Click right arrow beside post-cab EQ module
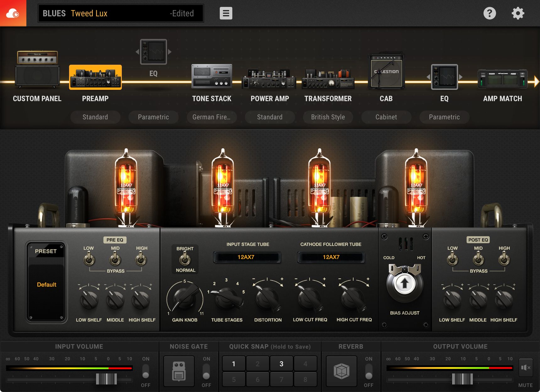 461,77
